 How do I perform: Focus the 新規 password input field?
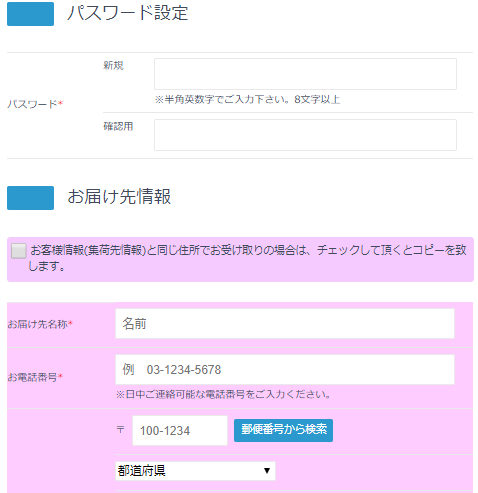click(305, 74)
